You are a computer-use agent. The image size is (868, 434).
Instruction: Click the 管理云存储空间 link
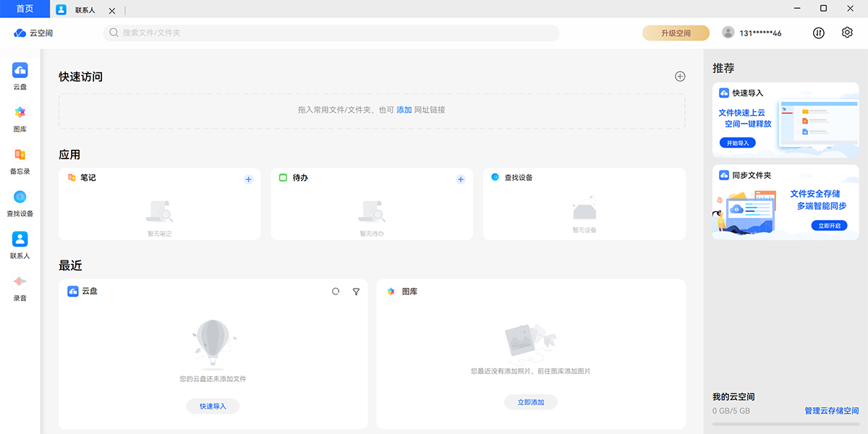(x=831, y=411)
